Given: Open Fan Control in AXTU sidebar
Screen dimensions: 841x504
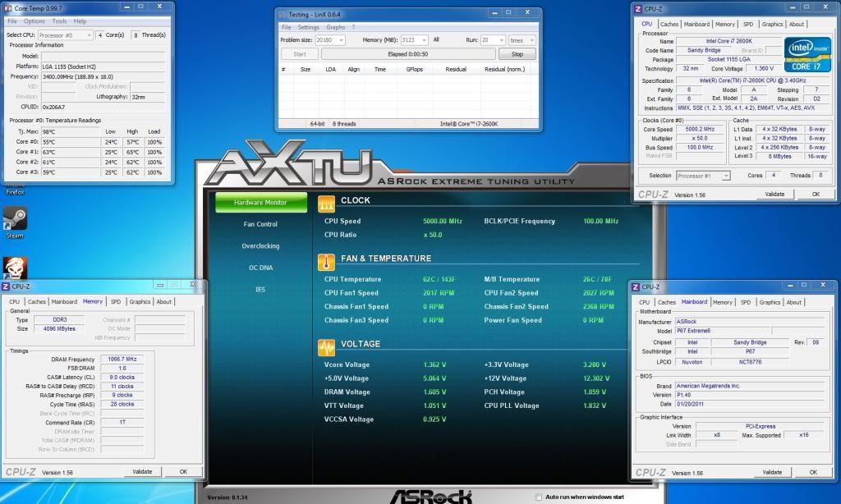Looking at the screenshot, I should pos(260,224).
